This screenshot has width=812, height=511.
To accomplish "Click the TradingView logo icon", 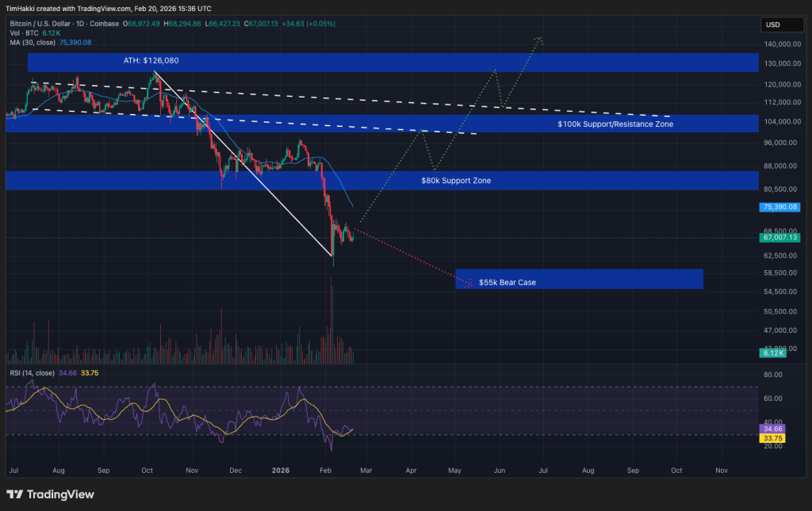I will (x=14, y=494).
